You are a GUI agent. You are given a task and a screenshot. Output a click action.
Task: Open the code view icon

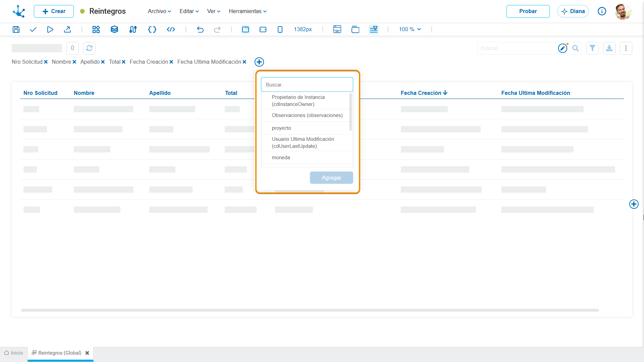171,29
